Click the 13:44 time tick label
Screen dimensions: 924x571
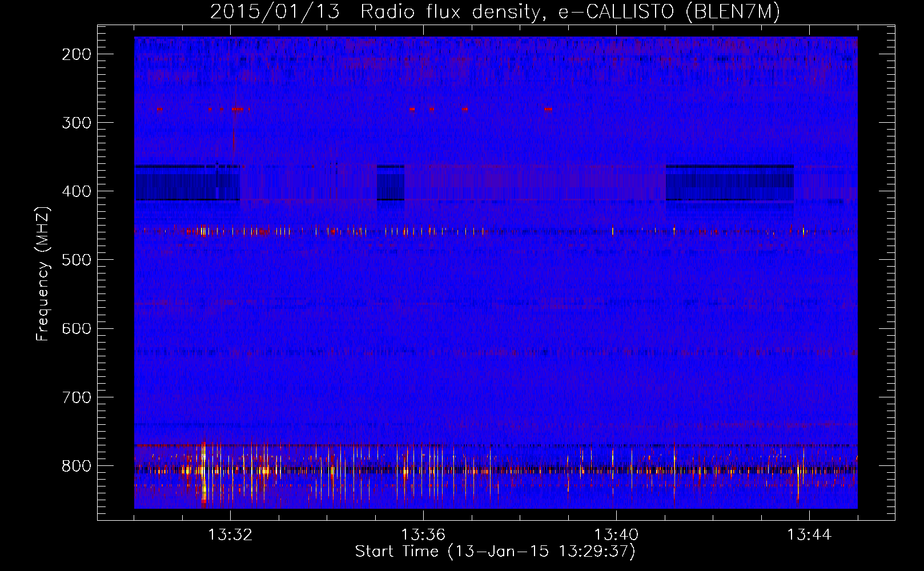coord(809,535)
